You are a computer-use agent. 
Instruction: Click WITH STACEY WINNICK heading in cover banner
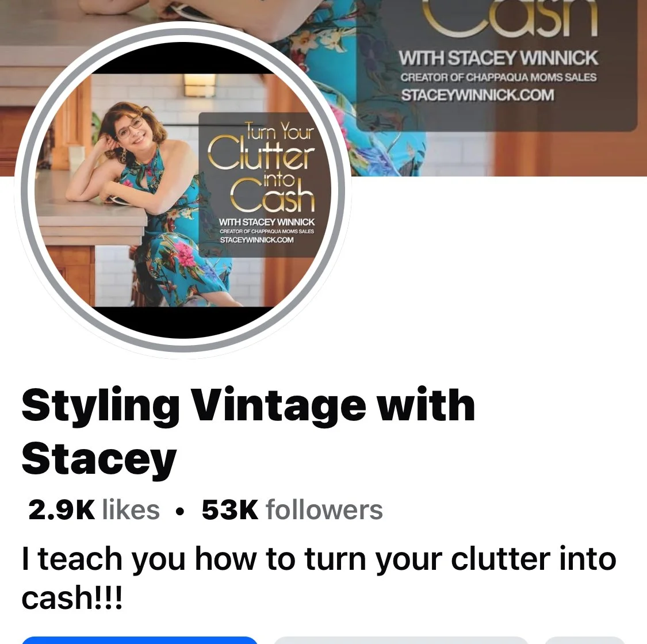[498, 58]
